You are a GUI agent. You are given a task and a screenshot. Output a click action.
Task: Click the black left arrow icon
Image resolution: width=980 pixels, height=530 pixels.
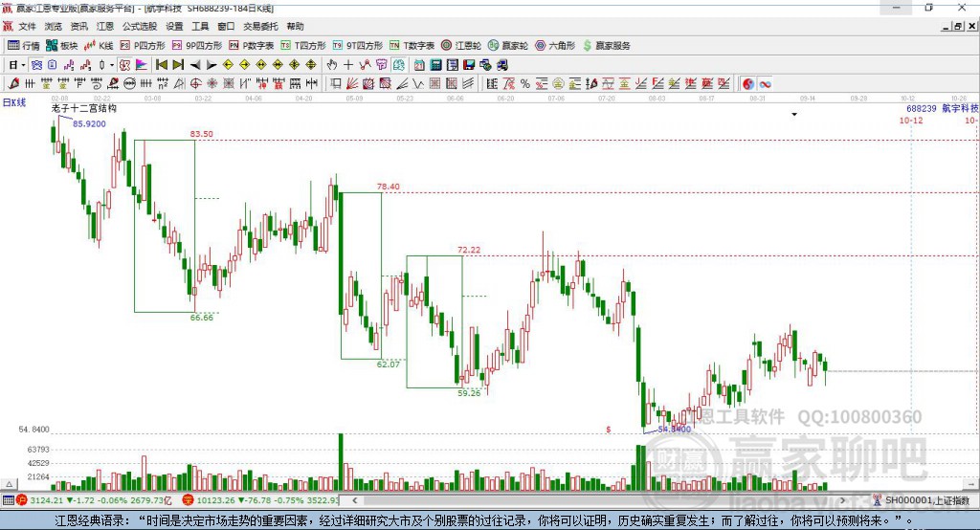click(195, 65)
